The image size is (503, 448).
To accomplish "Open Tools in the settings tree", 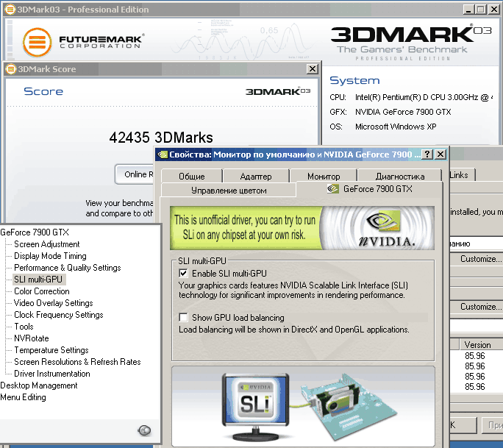I will pos(24,327).
